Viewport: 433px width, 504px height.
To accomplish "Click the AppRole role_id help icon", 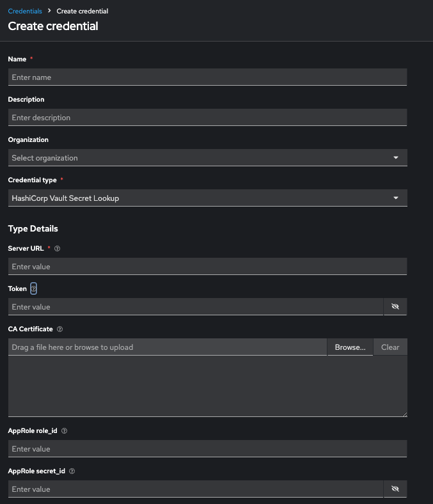I will point(65,430).
